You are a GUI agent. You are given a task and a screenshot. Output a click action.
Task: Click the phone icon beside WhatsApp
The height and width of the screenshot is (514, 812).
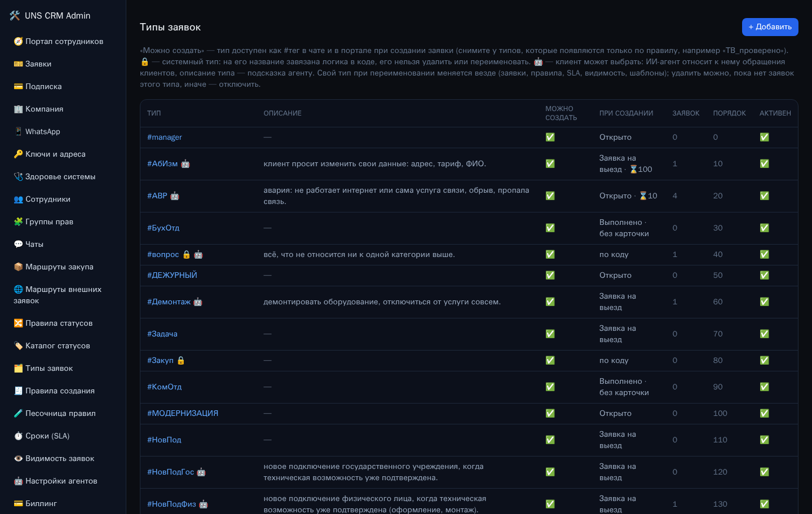click(18, 131)
